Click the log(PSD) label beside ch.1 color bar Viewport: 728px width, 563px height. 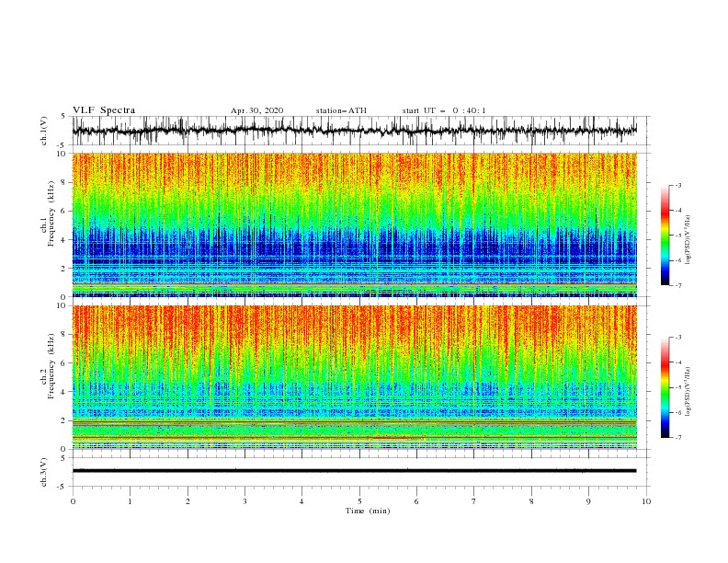pos(688,240)
